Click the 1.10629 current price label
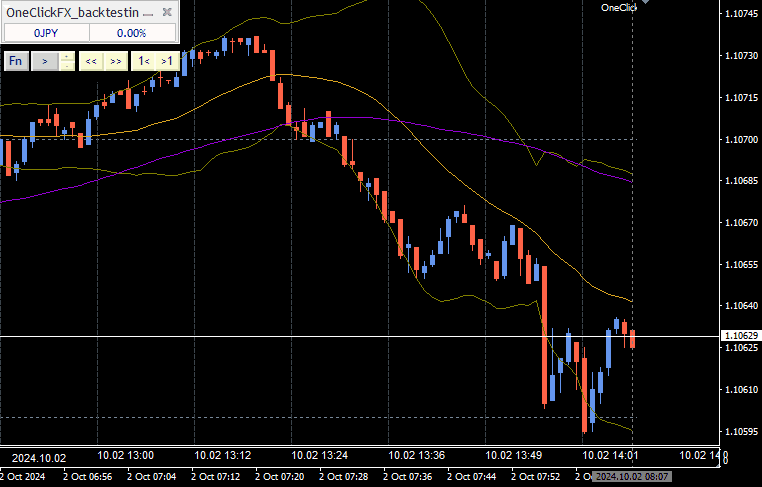The height and width of the screenshot is (487, 762). (x=740, y=336)
